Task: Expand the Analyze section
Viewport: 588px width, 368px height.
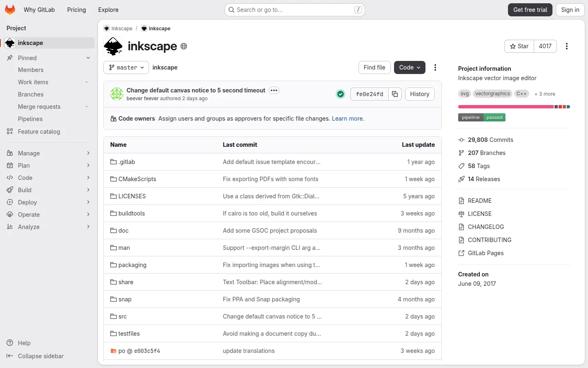Action: pyautogui.click(x=49, y=227)
